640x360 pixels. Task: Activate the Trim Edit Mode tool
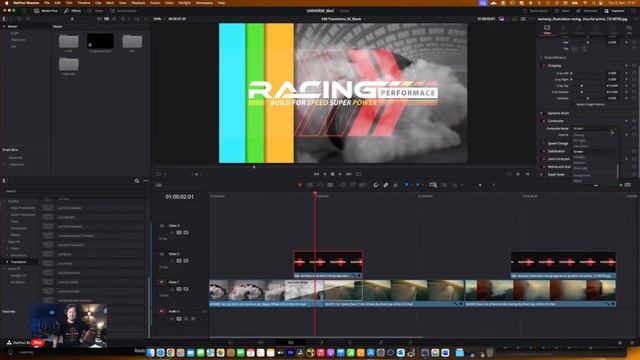310,185
